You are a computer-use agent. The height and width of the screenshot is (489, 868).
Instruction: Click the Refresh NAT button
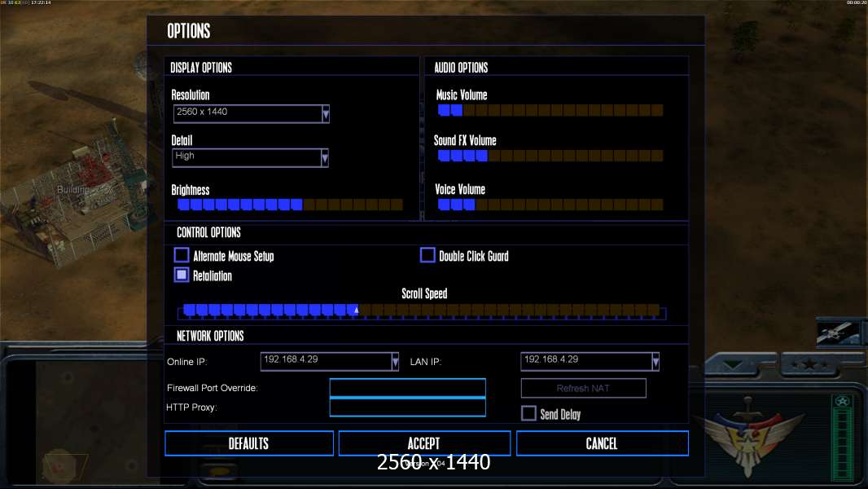point(584,388)
